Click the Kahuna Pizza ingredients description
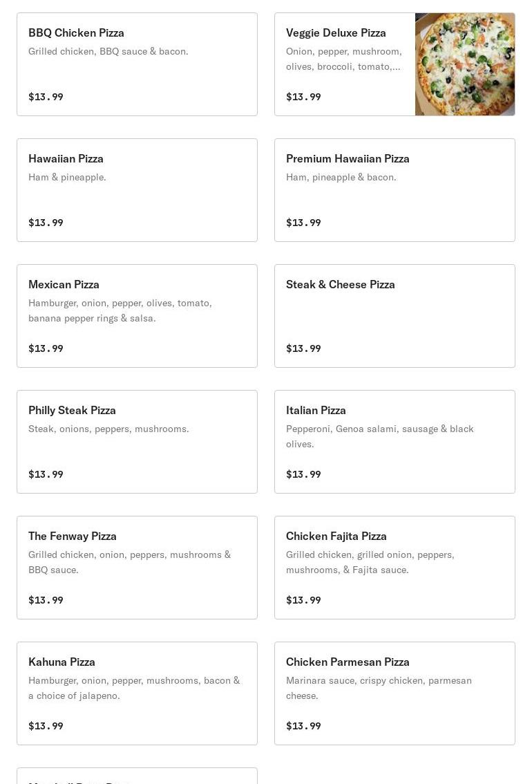532x784 pixels. coord(134,688)
